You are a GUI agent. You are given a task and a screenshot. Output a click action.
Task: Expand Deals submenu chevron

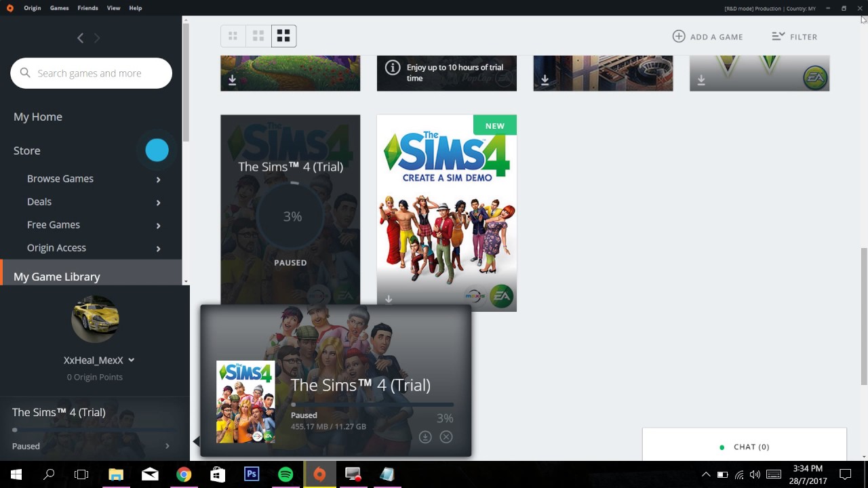(158, 203)
